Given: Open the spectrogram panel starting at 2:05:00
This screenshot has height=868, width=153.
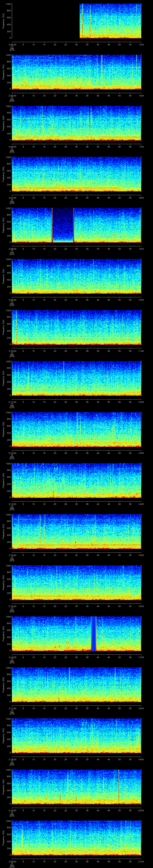Looking at the screenshot, I should pyautogui.click(x=77, y=72).
